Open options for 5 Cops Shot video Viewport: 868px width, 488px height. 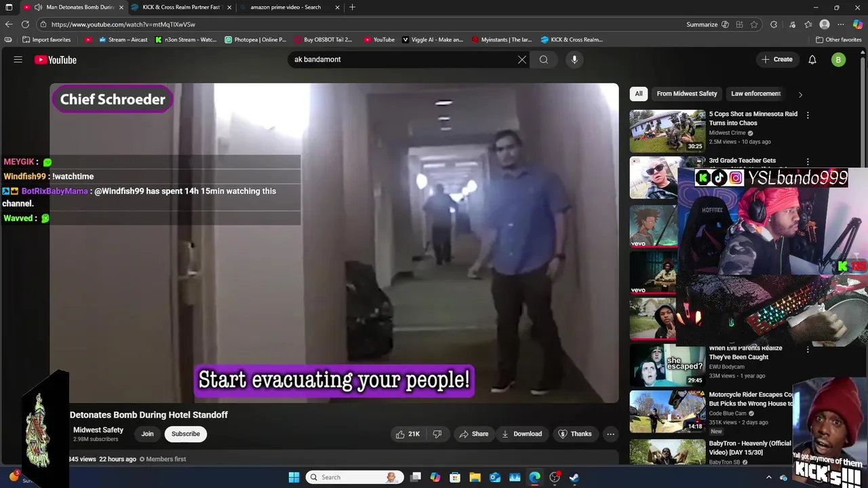click(x=808, y=115)
